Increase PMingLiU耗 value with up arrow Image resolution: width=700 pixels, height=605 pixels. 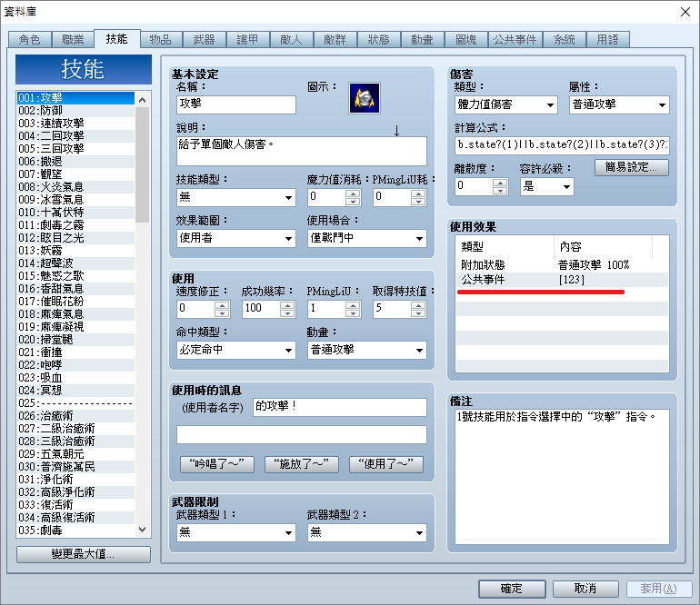pyautogui.click(x=418, y=193)
